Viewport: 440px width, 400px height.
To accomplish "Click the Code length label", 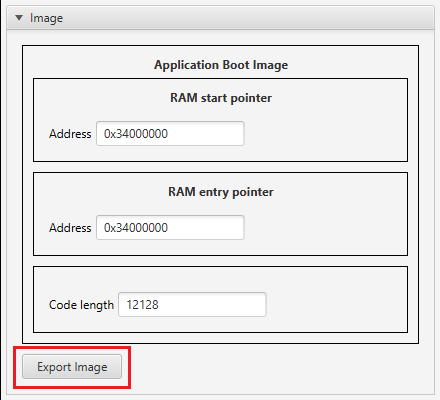I will (81, 305).
